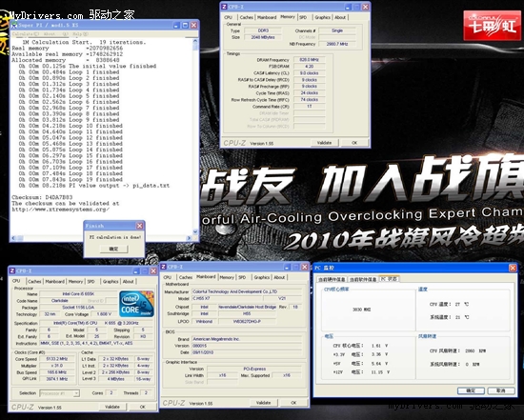
Task: Switch to SPD tab in Memory CPU-Z window
Action: coord(303,17)
